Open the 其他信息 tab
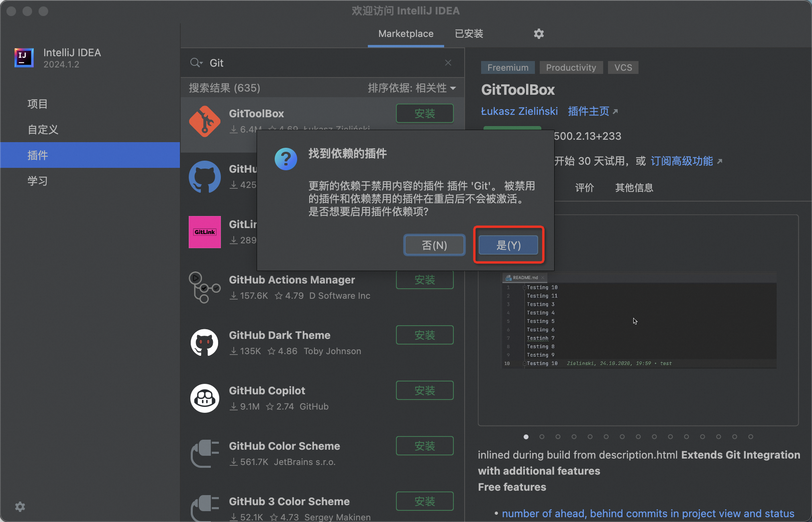812x522 pixels. click(x=634, y=188)
